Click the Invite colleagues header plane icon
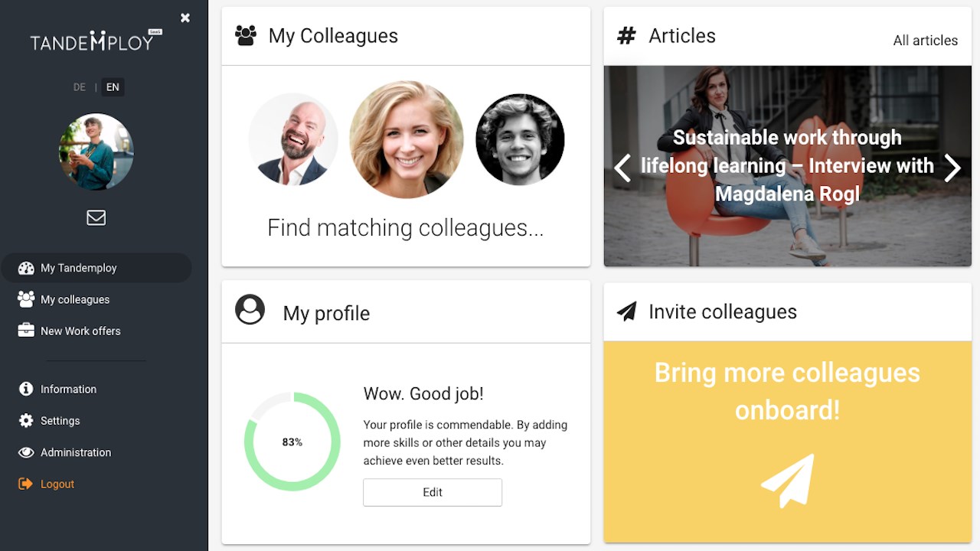The image size is (980, 551). 626,311
